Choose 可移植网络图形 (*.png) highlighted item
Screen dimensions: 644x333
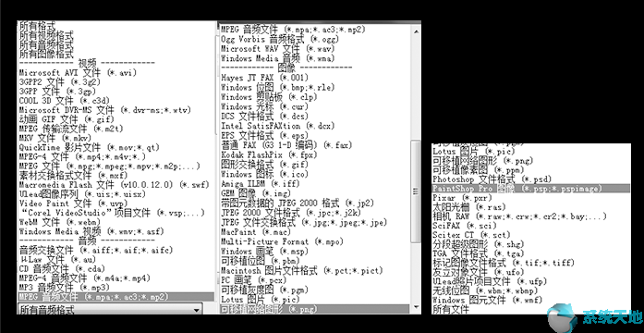(314, 308)
